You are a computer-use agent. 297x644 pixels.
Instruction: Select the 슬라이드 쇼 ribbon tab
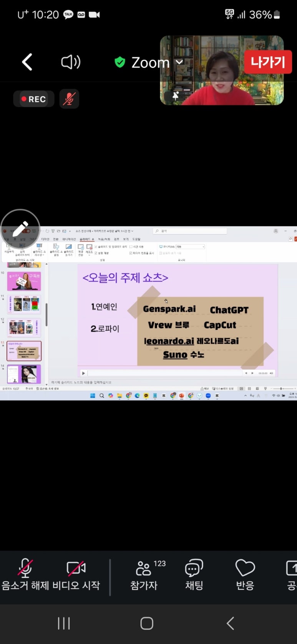coord(86,239)
